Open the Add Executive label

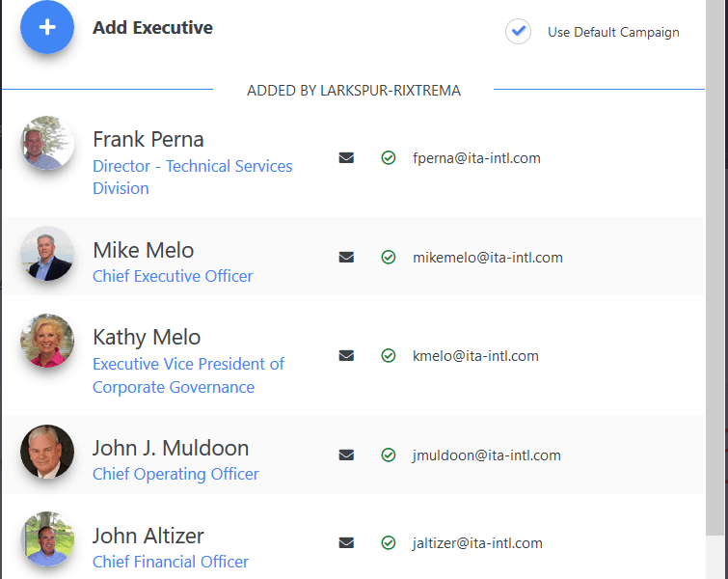coord(152,28)
